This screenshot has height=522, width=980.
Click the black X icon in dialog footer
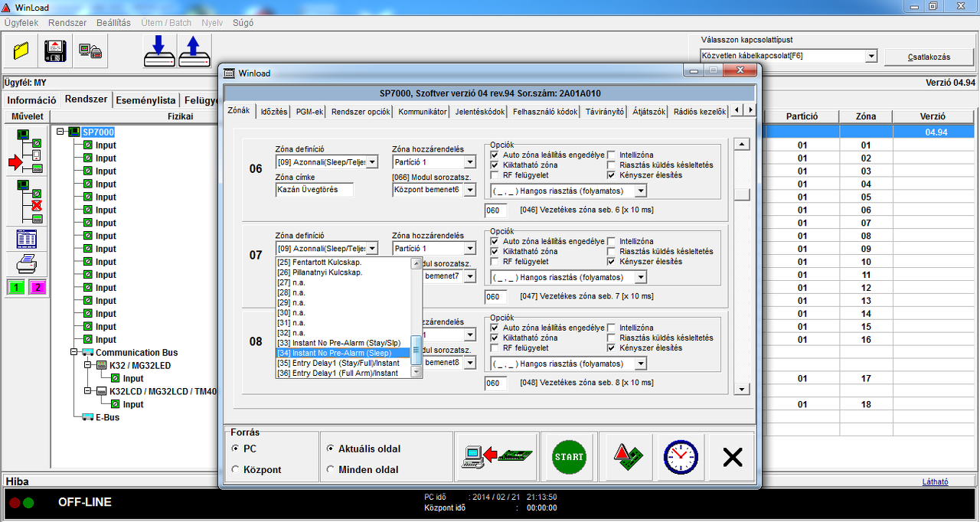point(733,457)
